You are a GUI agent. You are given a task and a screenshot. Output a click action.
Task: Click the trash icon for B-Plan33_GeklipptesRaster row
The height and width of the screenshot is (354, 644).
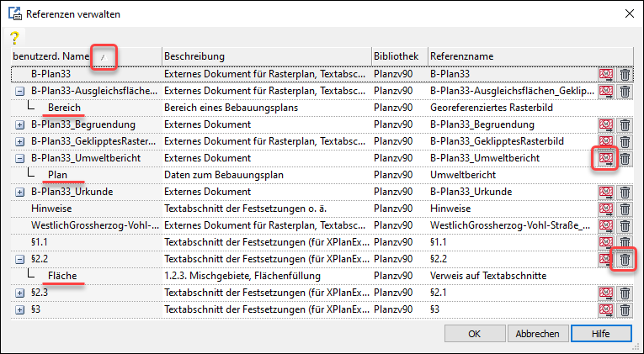[x=625, y=141]
